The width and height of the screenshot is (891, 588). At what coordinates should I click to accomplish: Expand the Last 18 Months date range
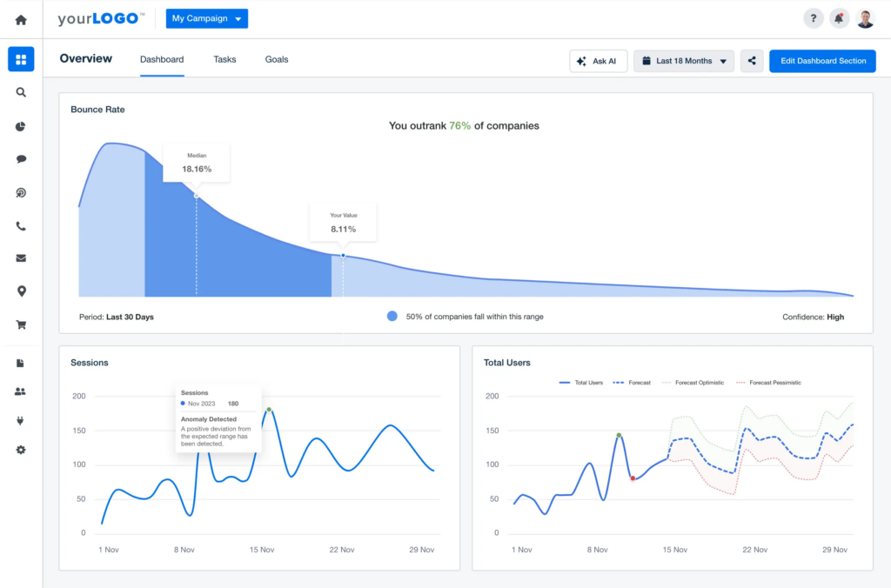[683, 61]
